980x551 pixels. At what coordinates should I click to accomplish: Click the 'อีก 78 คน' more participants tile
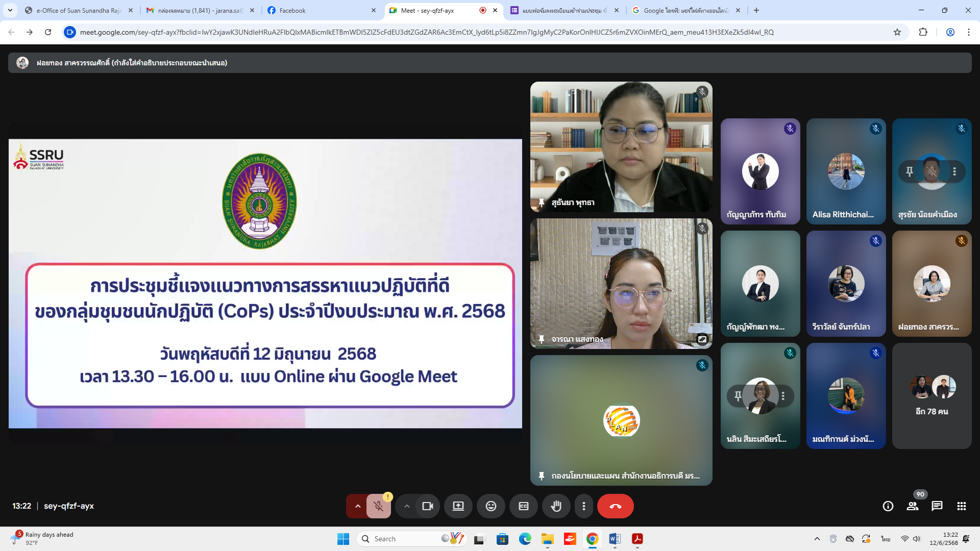pyautogui.click(x=932, y=396)
